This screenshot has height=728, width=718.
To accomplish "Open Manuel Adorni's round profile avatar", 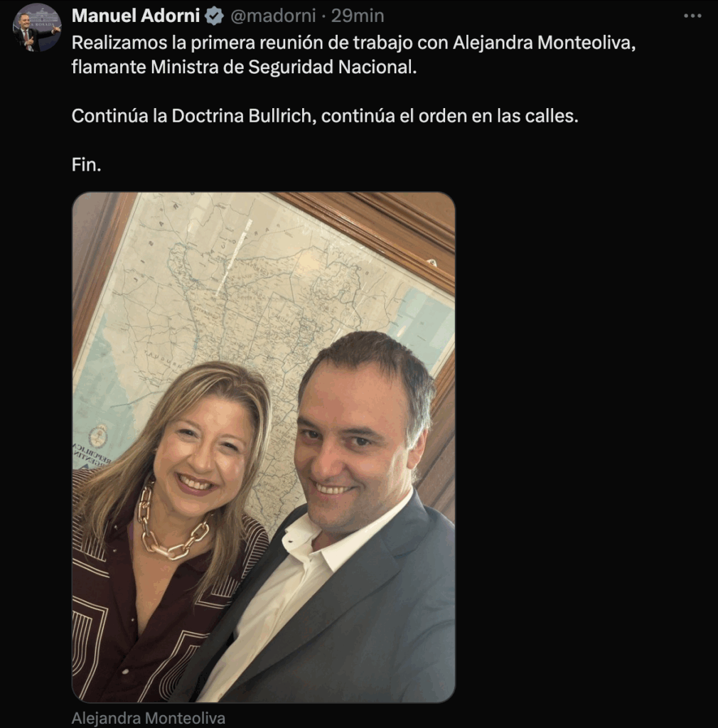I will coord(37,28).
